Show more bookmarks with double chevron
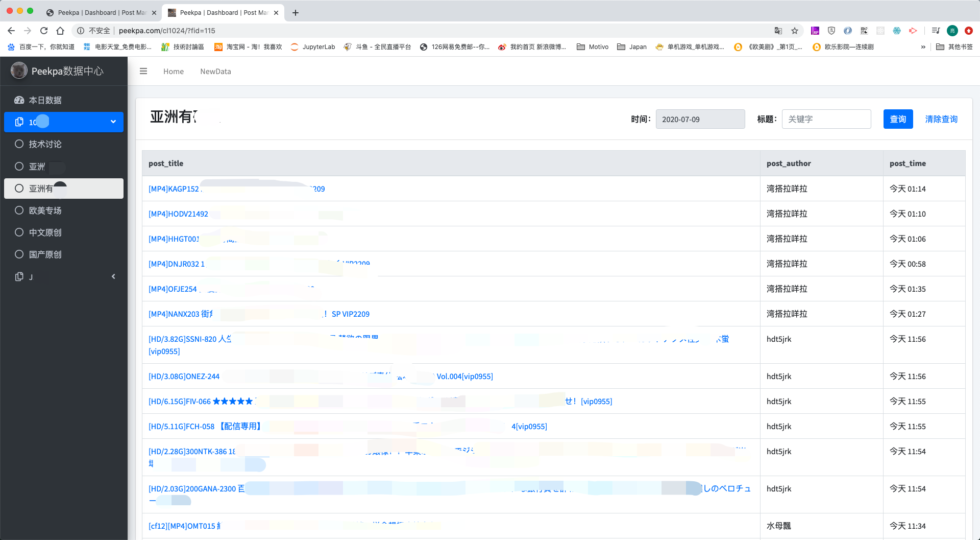The width and height of the screenshot is (980, 540). pos(923,47)
